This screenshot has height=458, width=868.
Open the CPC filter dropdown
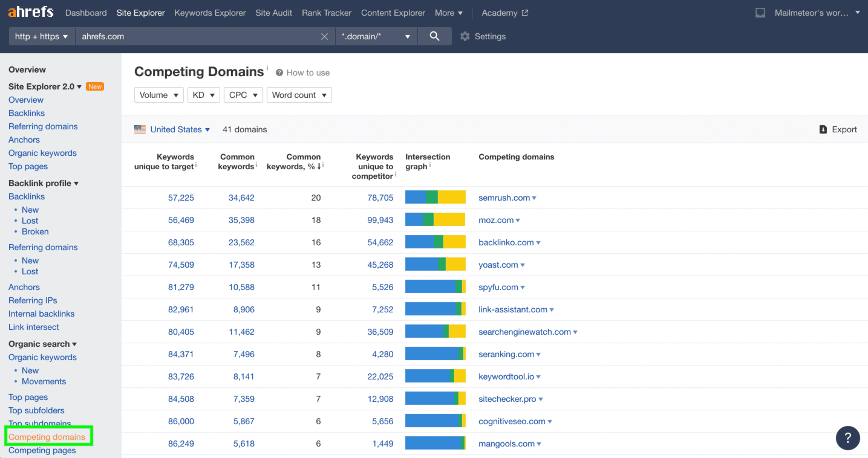tap(243, 95)
